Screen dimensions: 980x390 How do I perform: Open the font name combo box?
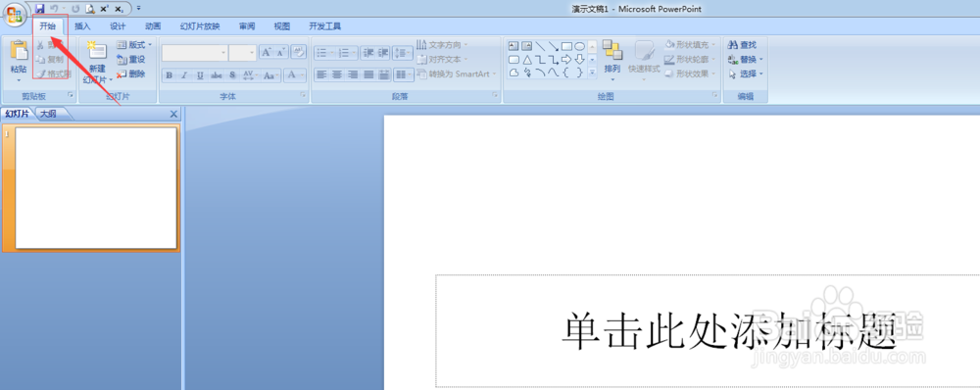pyautogui.click(x=194, y=53)
